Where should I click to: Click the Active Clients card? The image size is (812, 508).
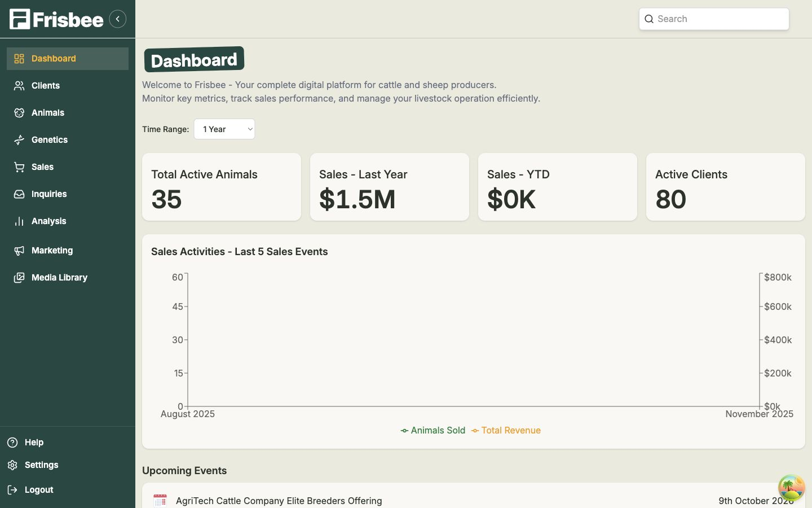pos(726,187)
